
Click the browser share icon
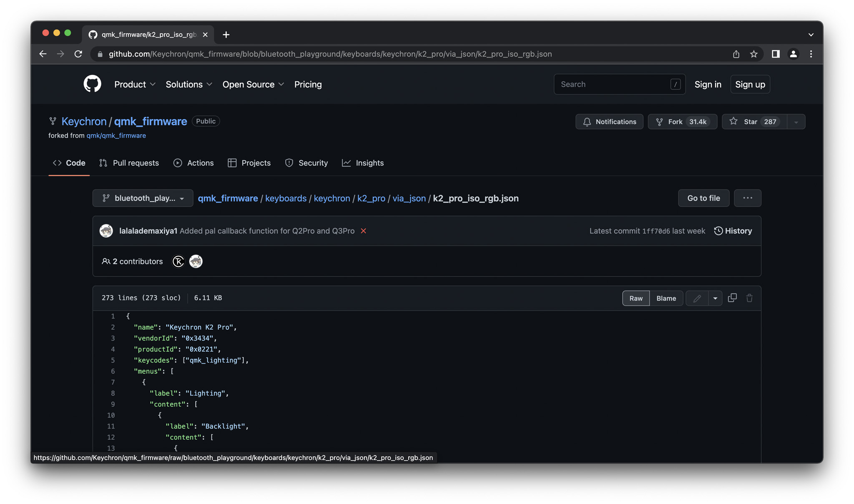click(736, 54)
